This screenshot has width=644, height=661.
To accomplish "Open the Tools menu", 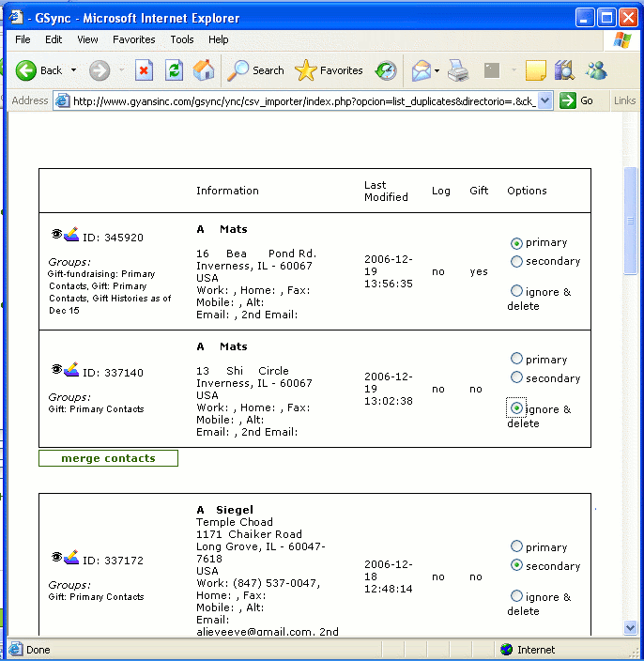I will 182,39.
